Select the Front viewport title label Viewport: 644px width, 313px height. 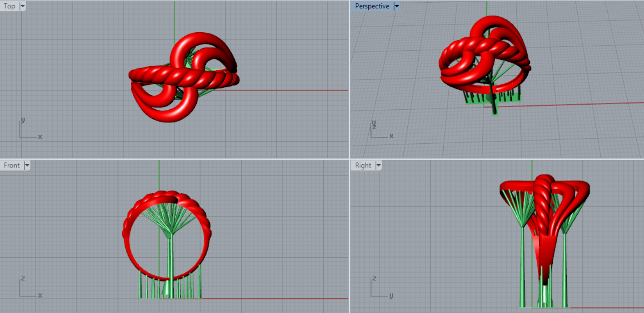(x=11, y=166)
